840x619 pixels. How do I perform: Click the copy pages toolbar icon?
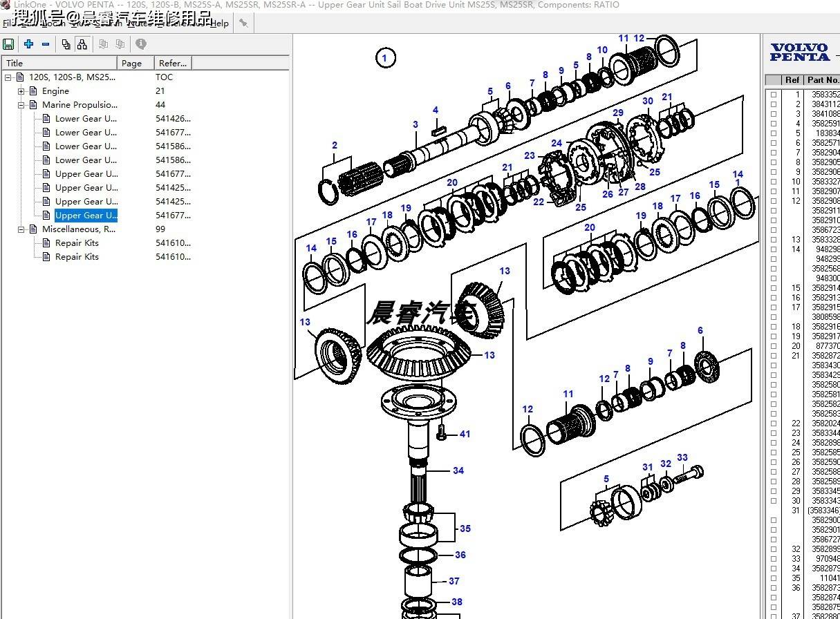click(x=66, y=44)
